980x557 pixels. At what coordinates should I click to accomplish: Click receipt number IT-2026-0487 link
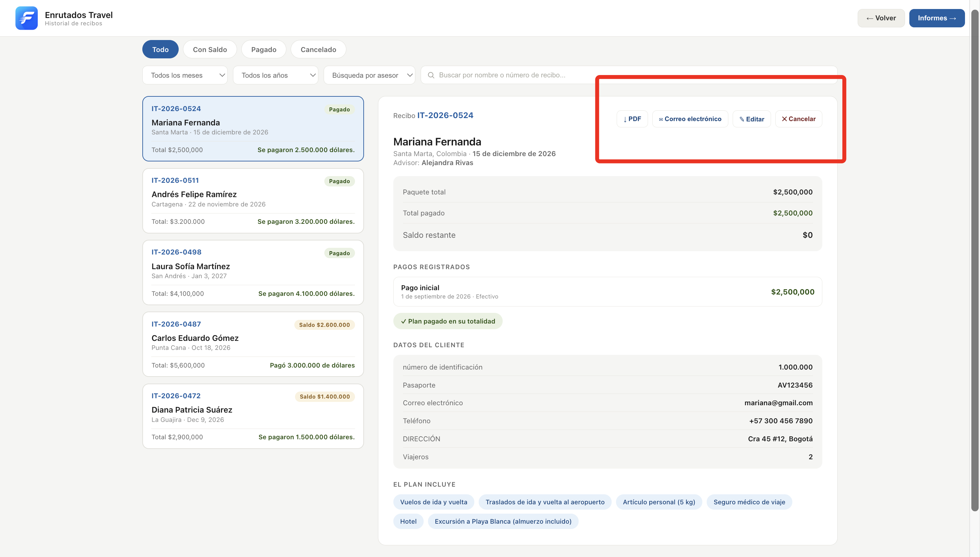coord(176,324)
